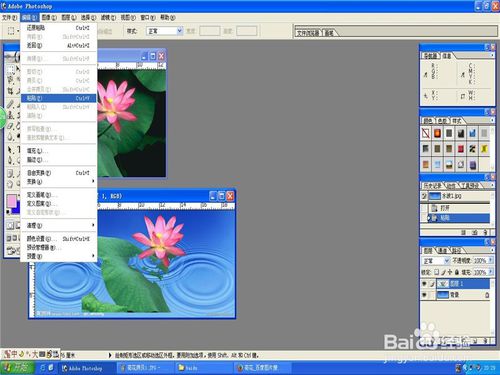Click create new document from state icon
The height and width of the screenshot is (375, 500).
[464, 232]
